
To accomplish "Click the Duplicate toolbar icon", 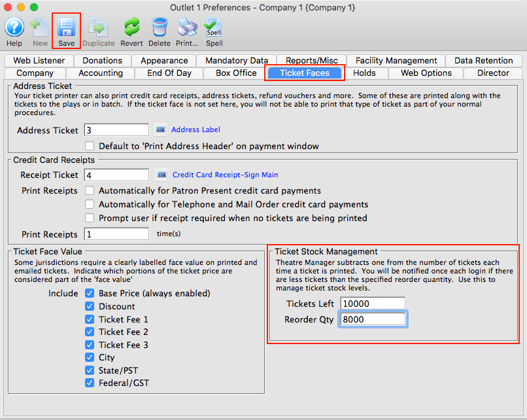I will tap(98, 27).
